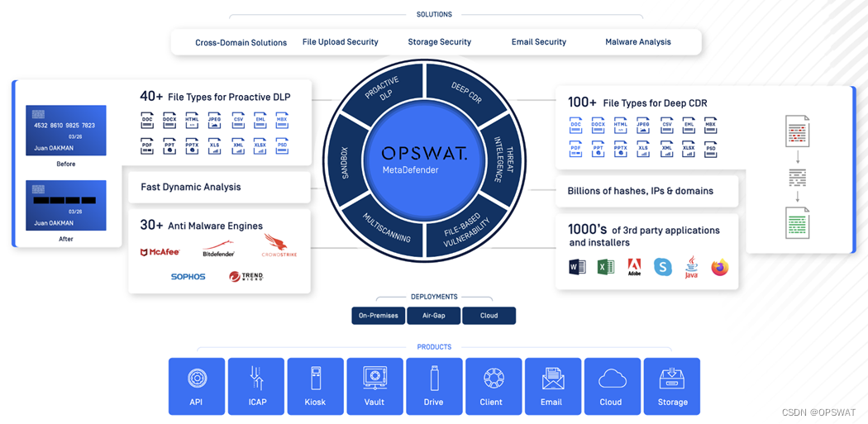The image size is (868, 424).
Task: Click the Fast Dynamic Analysis card
Action: tap(219, 187)
